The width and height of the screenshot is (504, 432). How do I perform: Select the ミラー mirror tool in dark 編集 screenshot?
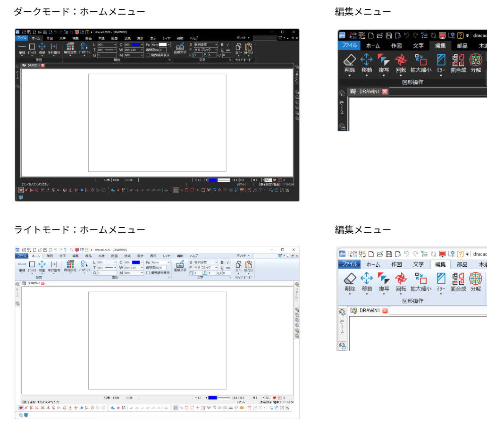(x=441, y=63)
